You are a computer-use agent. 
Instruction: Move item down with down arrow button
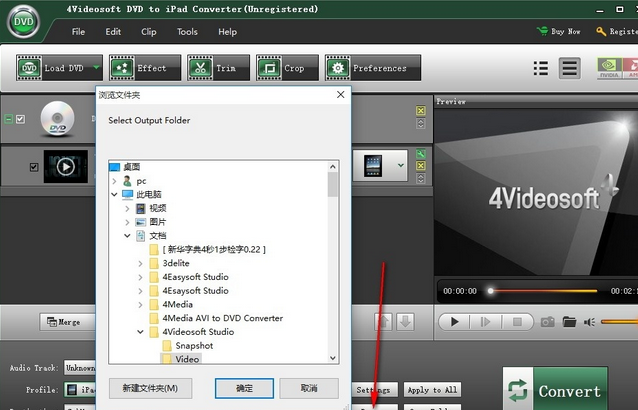405,322
